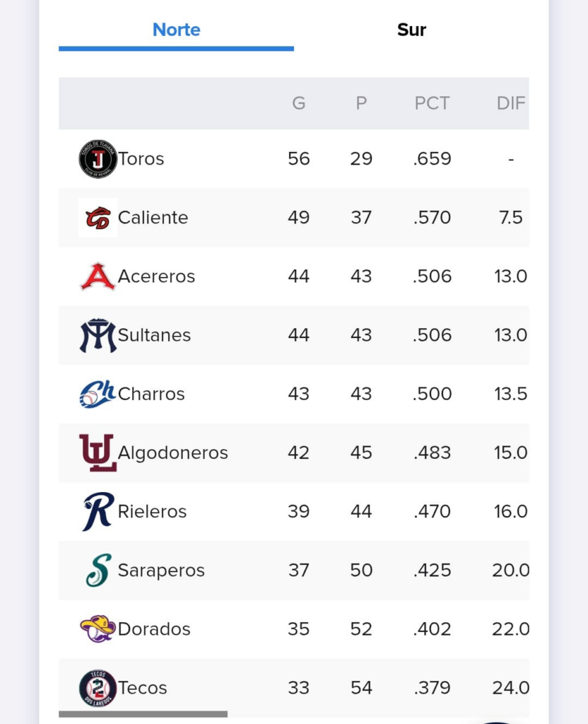This screenshot has width=588, height=724.
Task: Sort by the G wins column header
Action: (299, 103)
